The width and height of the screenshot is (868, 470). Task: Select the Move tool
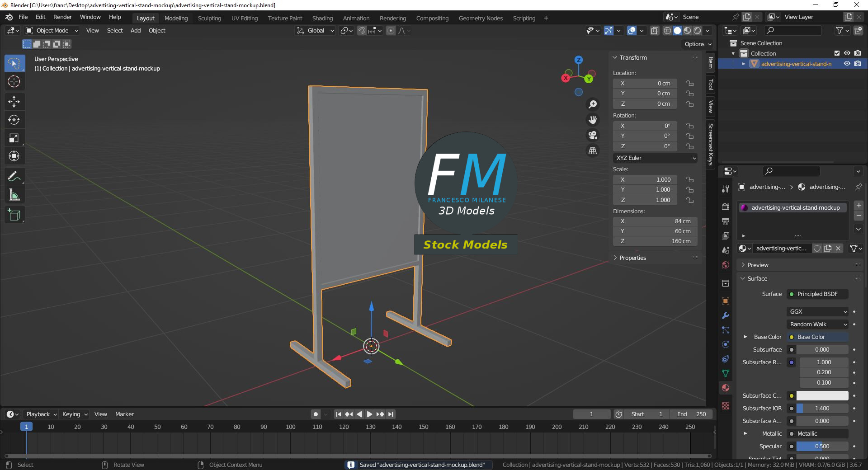coord(14,102)
